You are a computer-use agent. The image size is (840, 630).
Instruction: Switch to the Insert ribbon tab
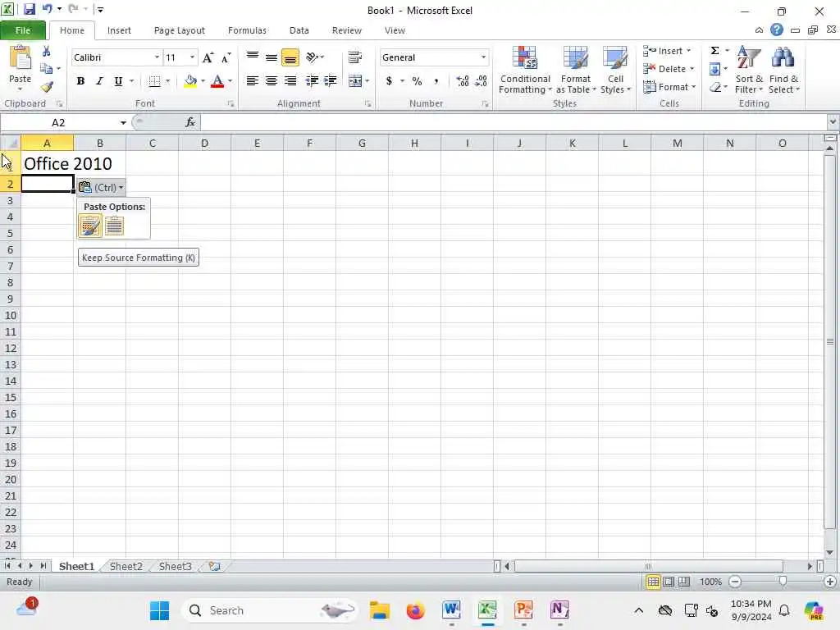(x=119, y=30)
